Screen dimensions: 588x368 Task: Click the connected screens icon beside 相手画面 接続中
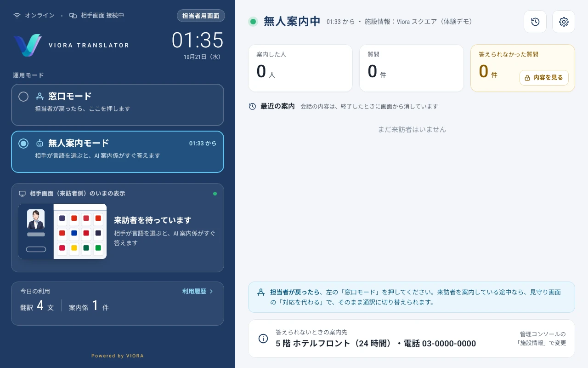73,16
